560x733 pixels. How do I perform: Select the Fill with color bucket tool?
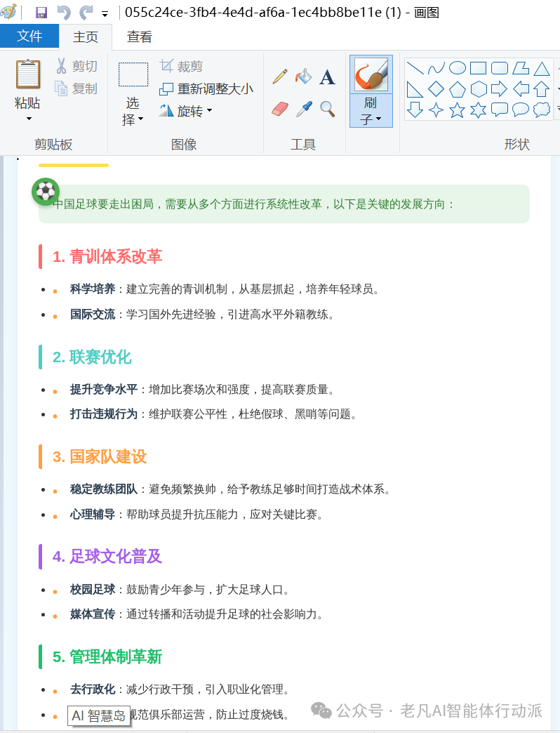(x=304, y=77)
